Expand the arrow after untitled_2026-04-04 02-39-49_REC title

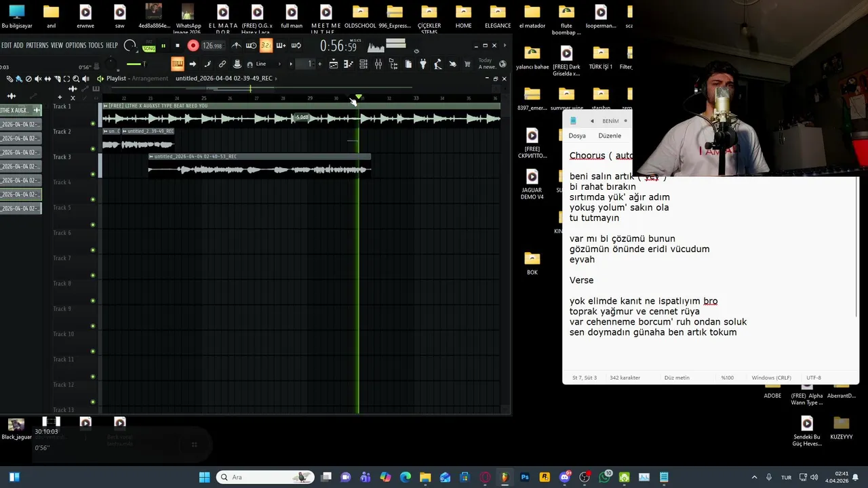(x=277, y=79)
